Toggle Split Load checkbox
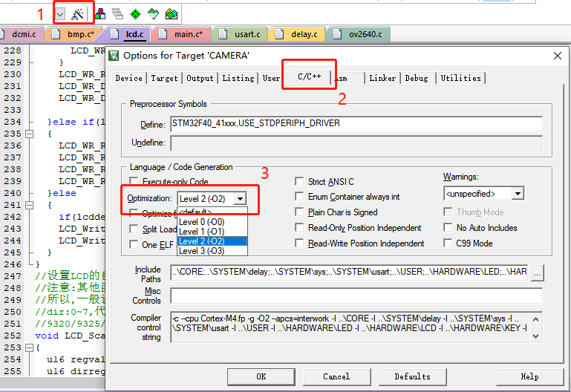The image size is (571, 392). [x=134, y=229]
